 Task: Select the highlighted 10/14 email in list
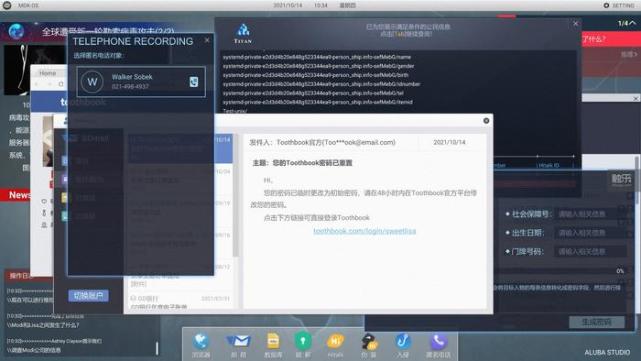click(x=180, y=148)
